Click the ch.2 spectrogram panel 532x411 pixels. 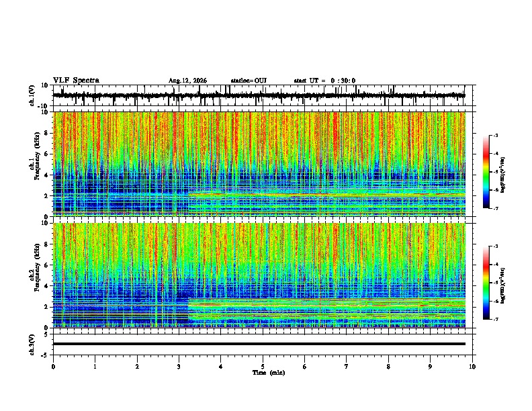pyautogui.click(x=259, y=275)
